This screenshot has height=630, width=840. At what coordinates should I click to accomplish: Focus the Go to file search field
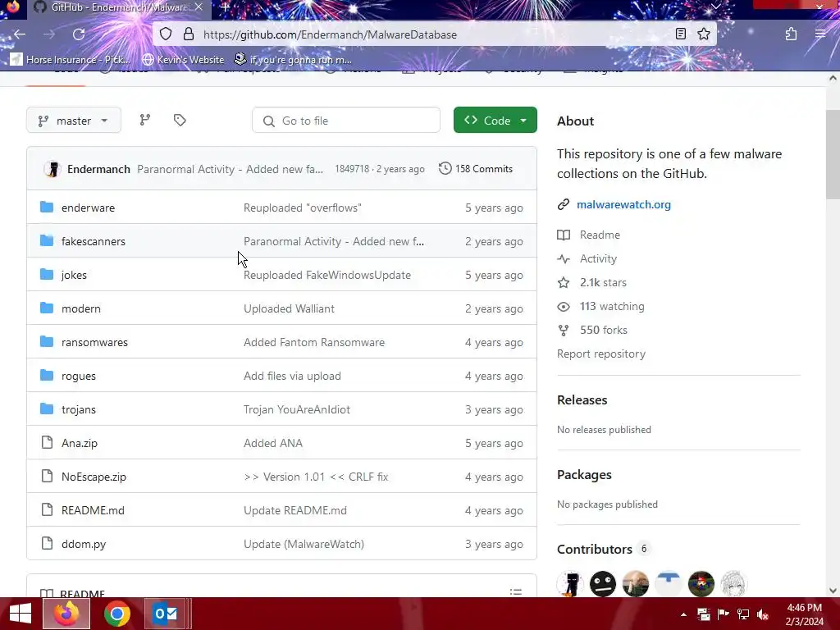point(346,121)
